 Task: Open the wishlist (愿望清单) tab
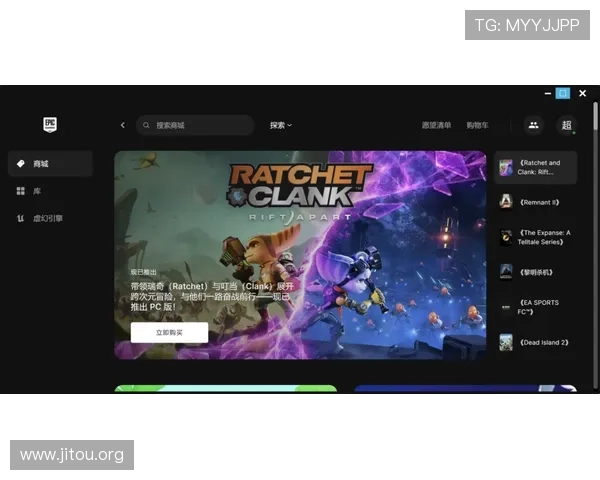click(435, 125)
